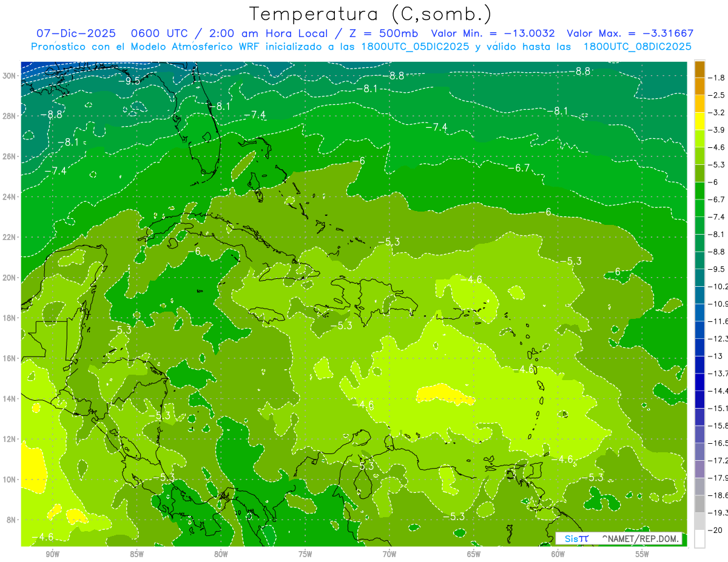Click the "55W" longitude axis label

tap(642, 554)
